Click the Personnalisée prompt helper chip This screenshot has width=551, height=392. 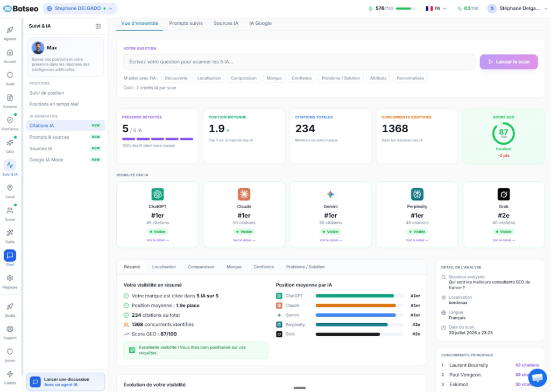[410, 79]
